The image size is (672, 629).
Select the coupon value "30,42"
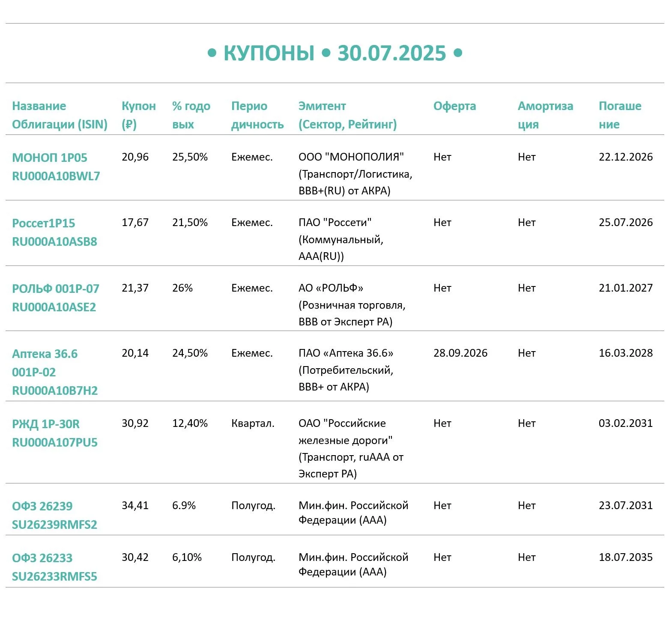click(135, 557)
